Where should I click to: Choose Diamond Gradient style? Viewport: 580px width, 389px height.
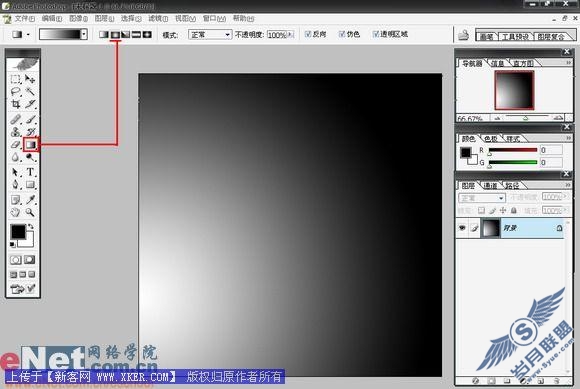pyautogui.click(x=147, y=34)
